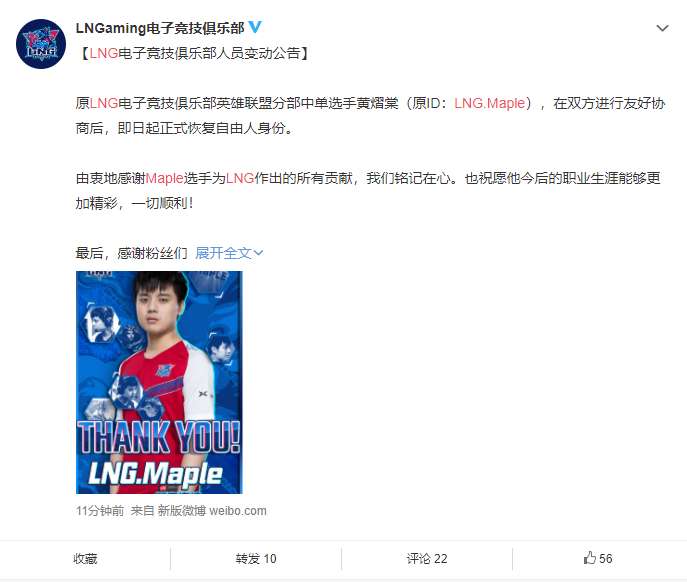The width and height of the screenshot is (687, 582).
Task: Click the like count 56
Action: point(606,558)
